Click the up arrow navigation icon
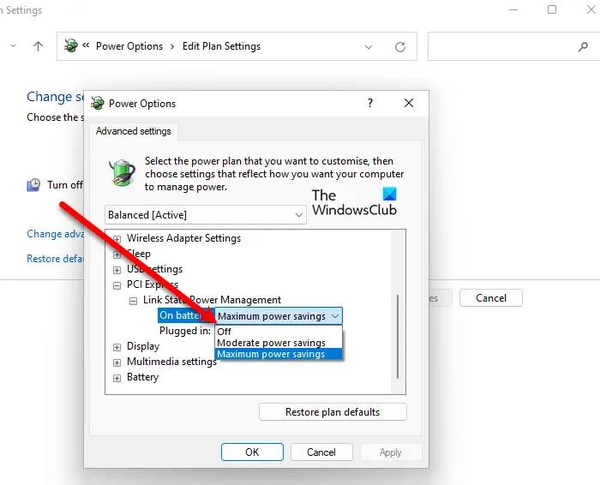Image resolution: width=600 pixels, height=485 pixels. click(x=38, y=47)
